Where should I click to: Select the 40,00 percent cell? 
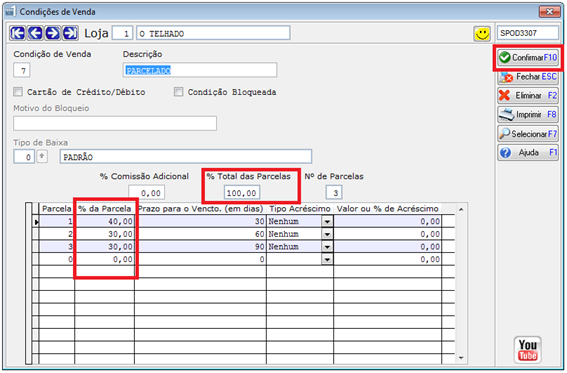click(x=105, y=221)
